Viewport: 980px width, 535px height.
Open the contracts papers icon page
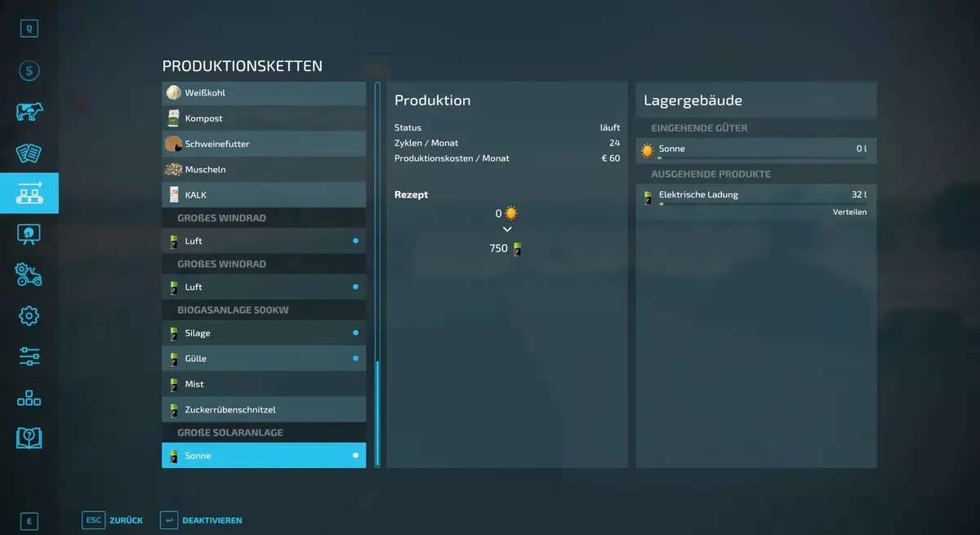pos(29,153)
